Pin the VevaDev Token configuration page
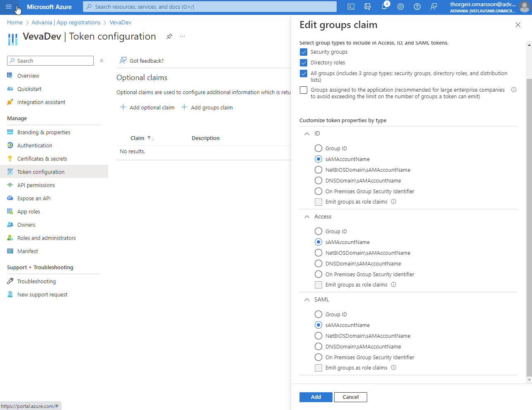532x410 pixels. (169, 36)
